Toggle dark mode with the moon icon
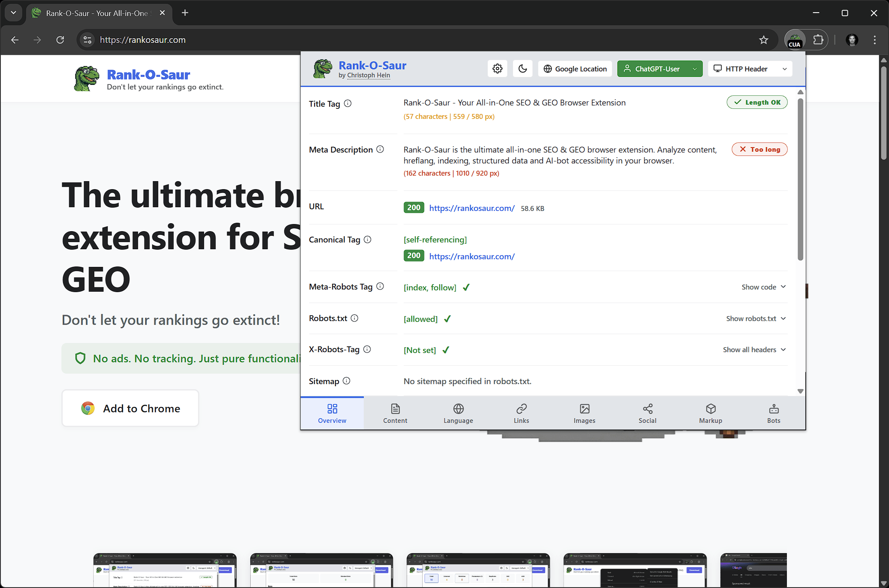 tap(523, 69)
